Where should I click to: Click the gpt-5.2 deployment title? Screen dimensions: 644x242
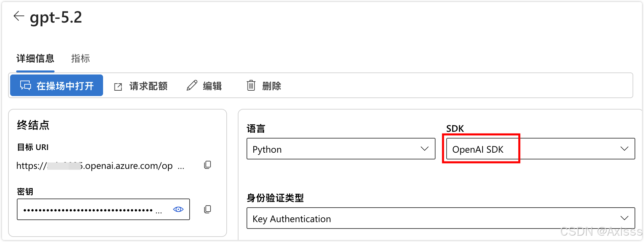click(x=56, y=18)
